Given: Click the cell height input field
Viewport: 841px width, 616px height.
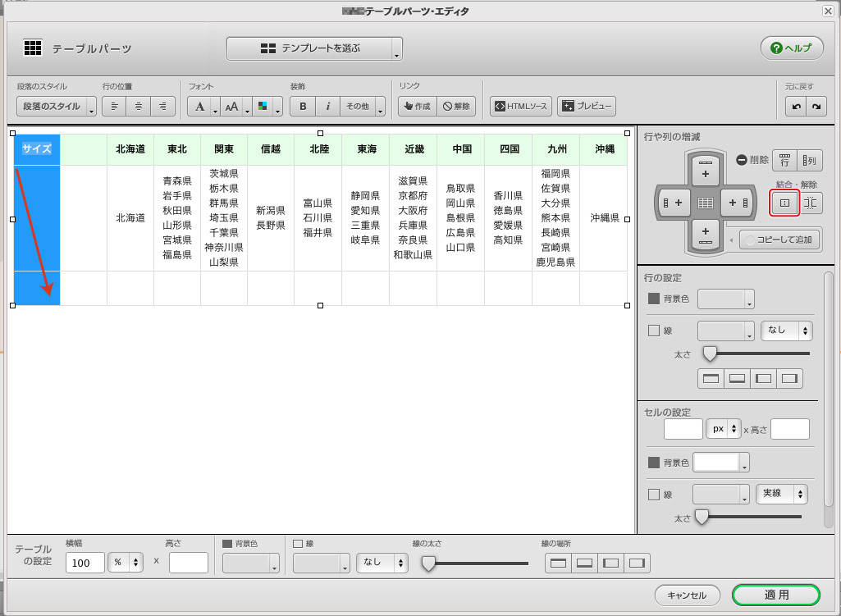Looking at the screenshot, I should [x=789, y=429].
